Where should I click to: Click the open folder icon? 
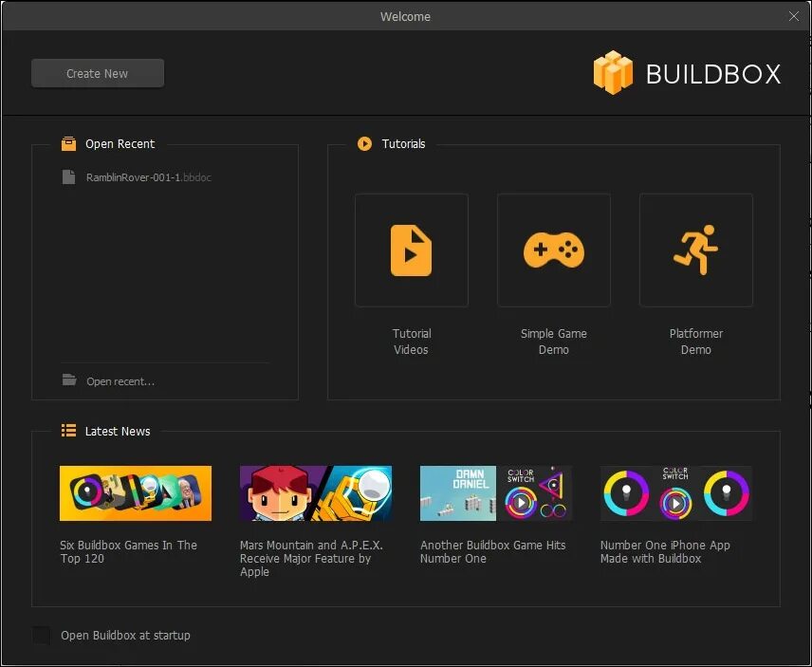(x=69, y=380)
